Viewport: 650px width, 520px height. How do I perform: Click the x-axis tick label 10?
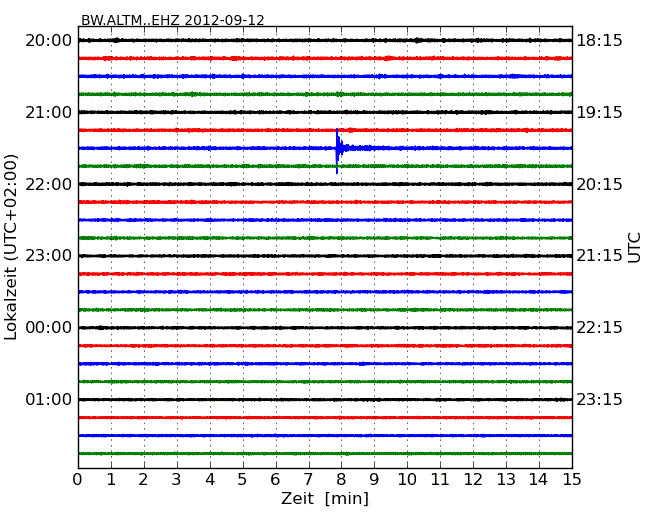(x=407, y=479)
